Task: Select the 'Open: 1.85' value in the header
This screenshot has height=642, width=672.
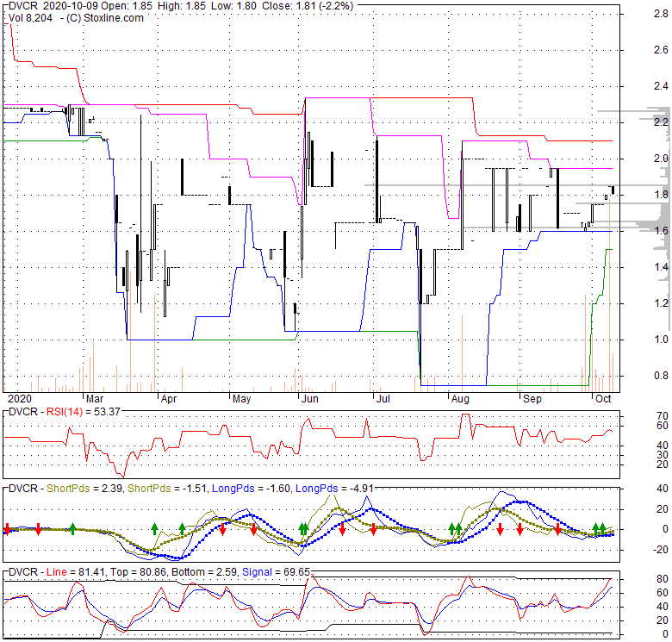Action: tap(127, 6)
